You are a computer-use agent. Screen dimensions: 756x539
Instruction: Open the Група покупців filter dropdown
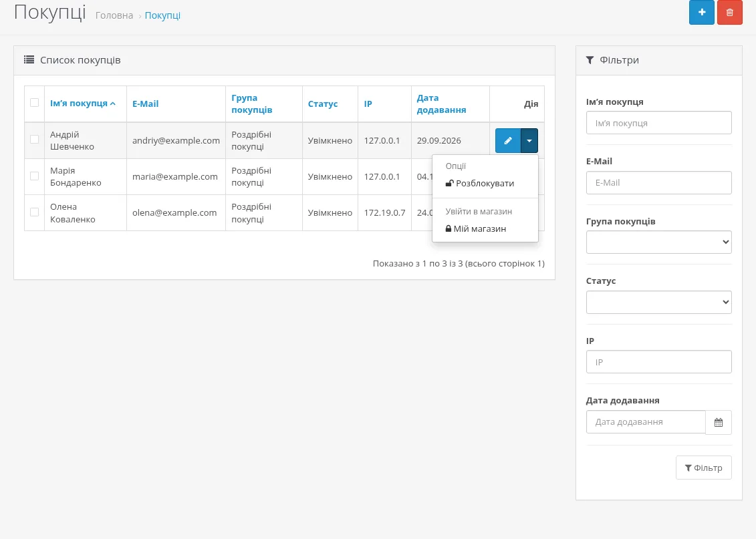tap(658, 242)
